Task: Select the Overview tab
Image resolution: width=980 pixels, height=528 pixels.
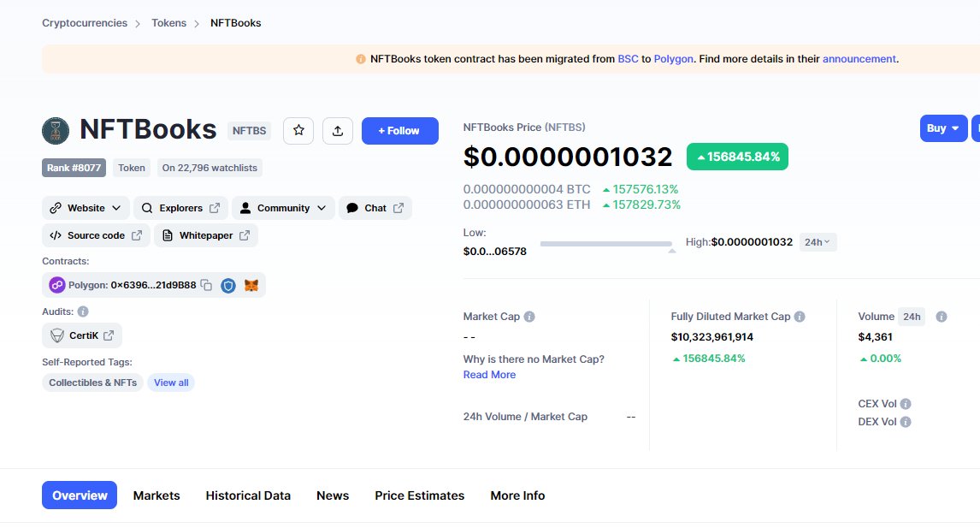Action: coord(80,495)
